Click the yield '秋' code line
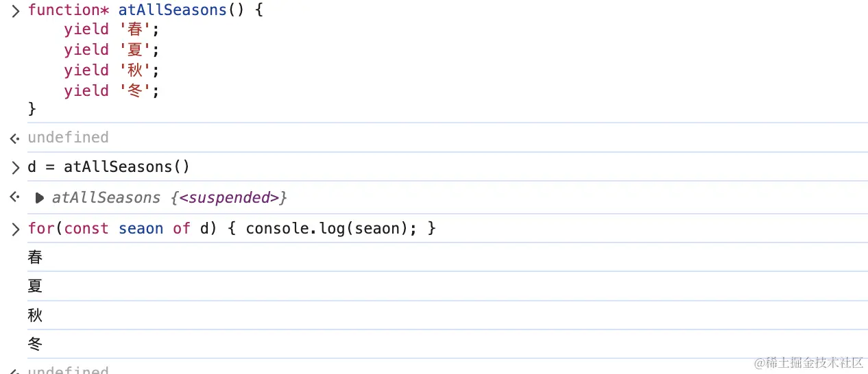This screenshot has width=868, height=374. [x=112, y=71]
